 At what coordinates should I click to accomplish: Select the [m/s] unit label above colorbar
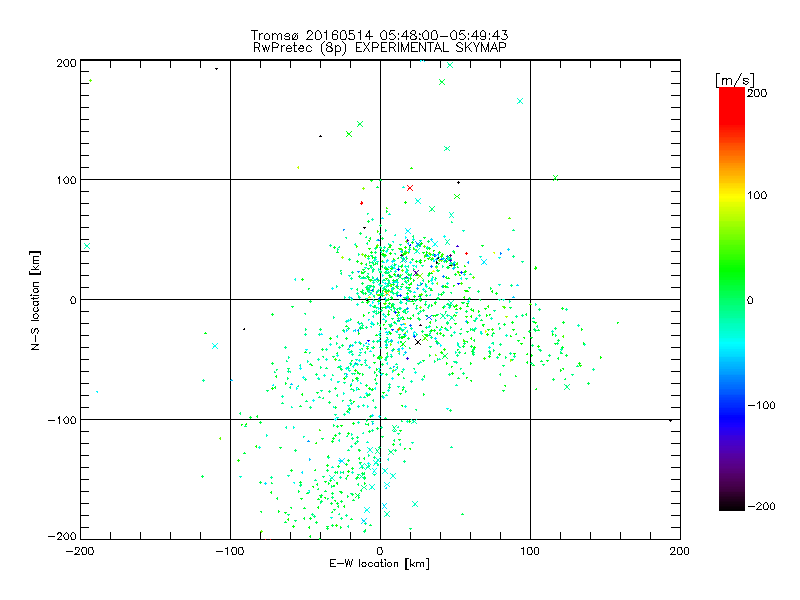[x=735, y=80]
